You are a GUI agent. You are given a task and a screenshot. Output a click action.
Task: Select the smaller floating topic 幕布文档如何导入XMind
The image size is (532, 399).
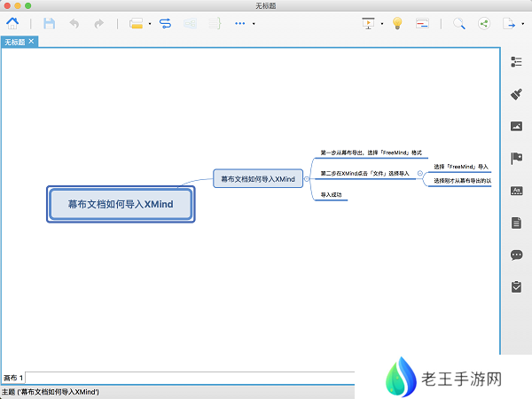click(258, 179)
